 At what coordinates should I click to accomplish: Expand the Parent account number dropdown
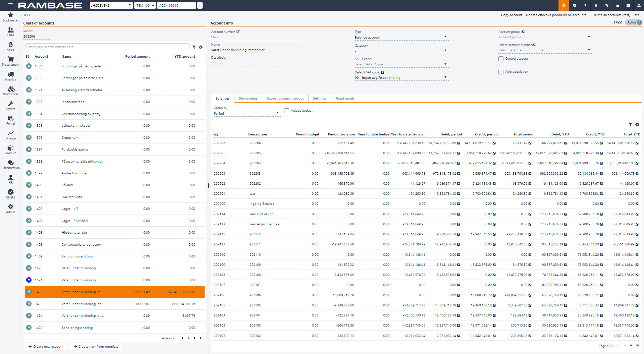[x=589, y=50]
